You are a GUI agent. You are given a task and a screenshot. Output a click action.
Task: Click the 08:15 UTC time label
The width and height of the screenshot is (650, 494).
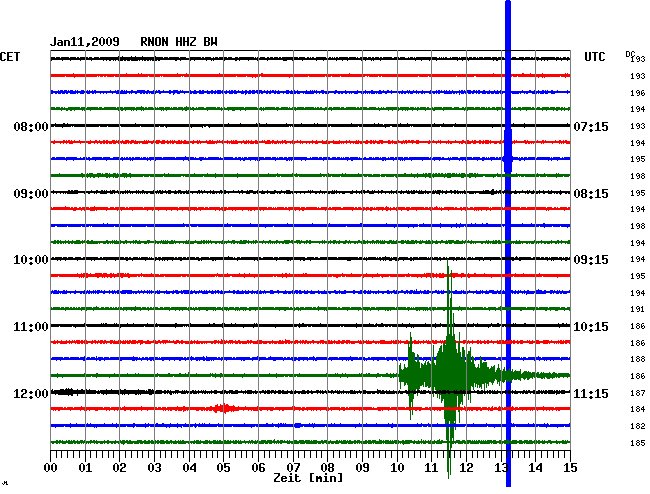(x=591, y=194)
